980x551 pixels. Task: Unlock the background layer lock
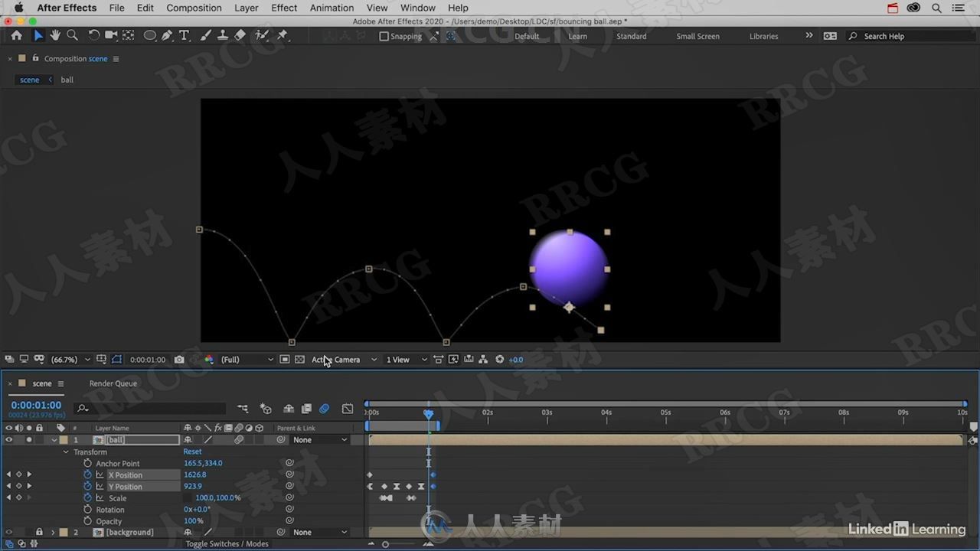[39, 532]
